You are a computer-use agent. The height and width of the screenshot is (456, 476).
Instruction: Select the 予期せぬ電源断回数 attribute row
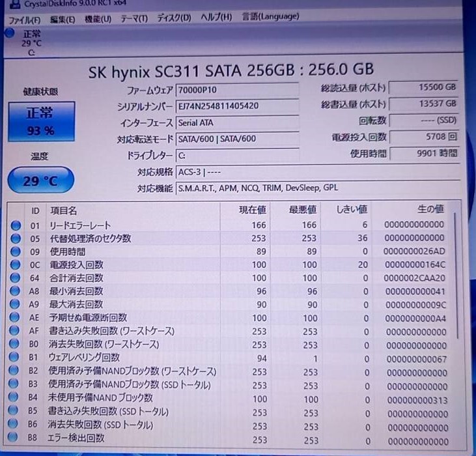tap(229, 318)
